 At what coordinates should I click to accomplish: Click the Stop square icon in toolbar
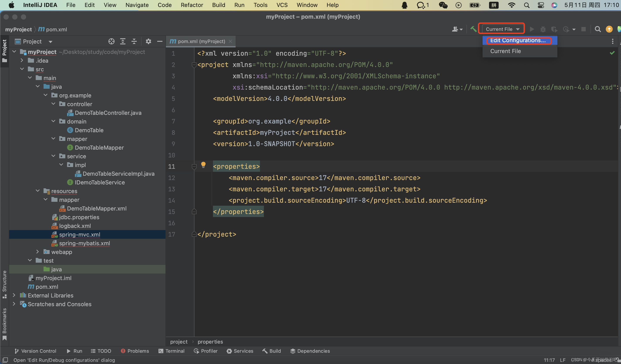(x=583, y=29)
